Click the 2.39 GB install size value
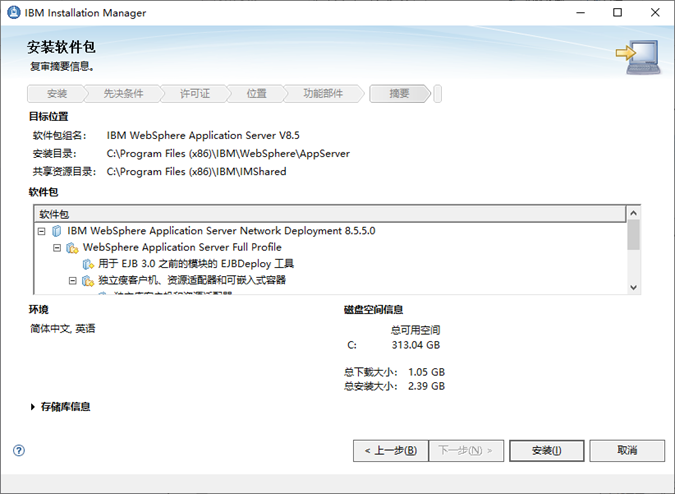This screenshot has height=494, width=675. 426,386
